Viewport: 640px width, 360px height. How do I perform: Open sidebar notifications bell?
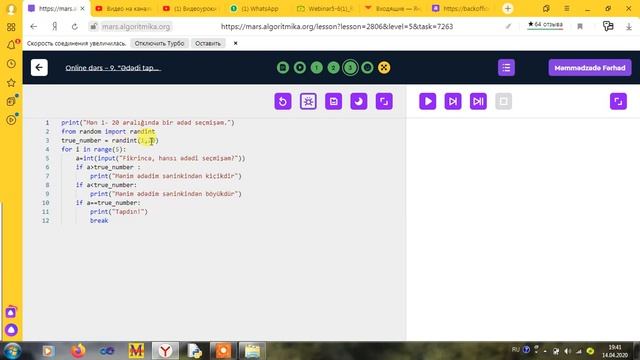(x=11, y=44)
